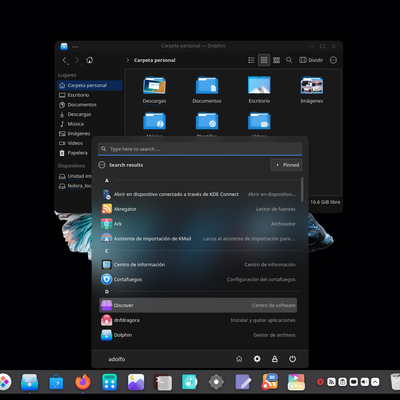Open calculator app in dock

tap(109, 382)
